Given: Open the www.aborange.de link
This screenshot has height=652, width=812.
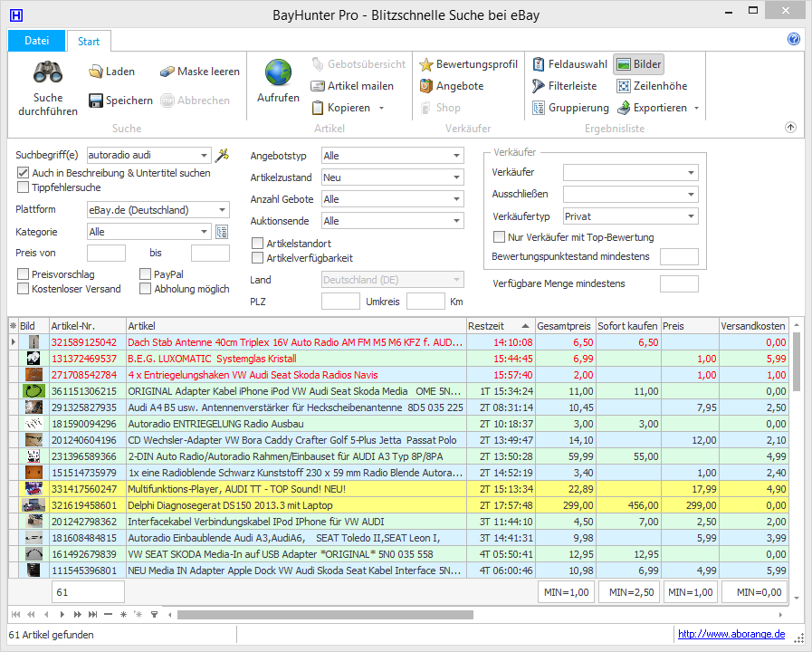Looking at the screenshot, I should (731, 635).
